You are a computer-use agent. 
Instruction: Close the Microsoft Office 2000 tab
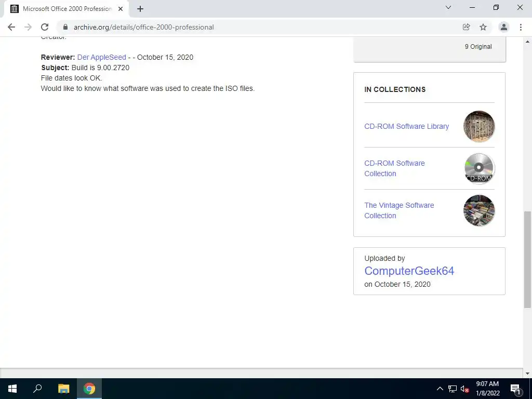[x=121, y=9]
